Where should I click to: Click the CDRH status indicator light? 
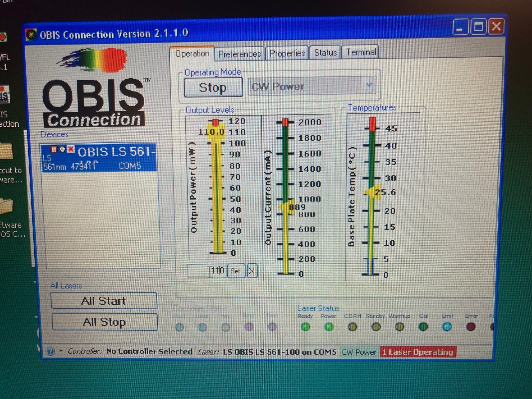(x=352, y=327)
